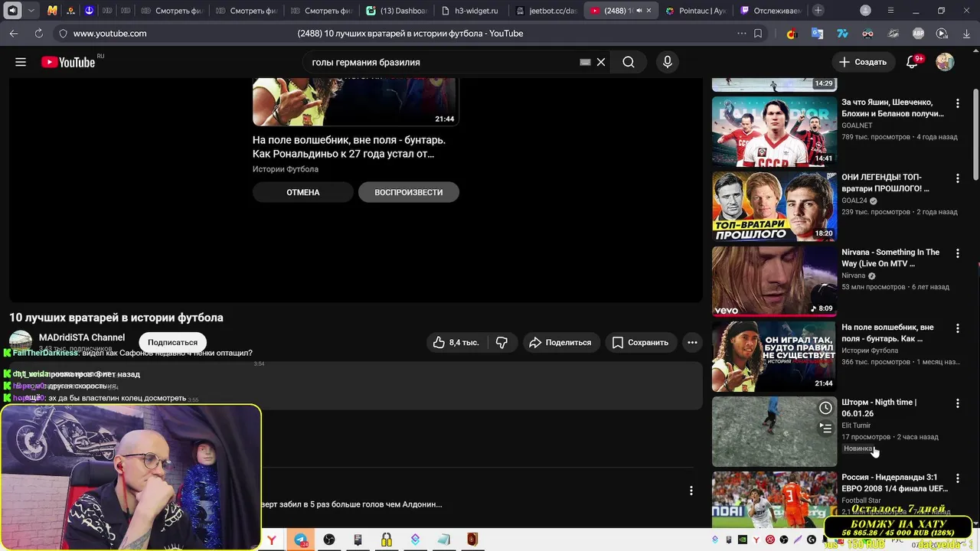The image size is (980, 551).
Task: Open the Elit Turnir channel name
Action: (856, 425)
